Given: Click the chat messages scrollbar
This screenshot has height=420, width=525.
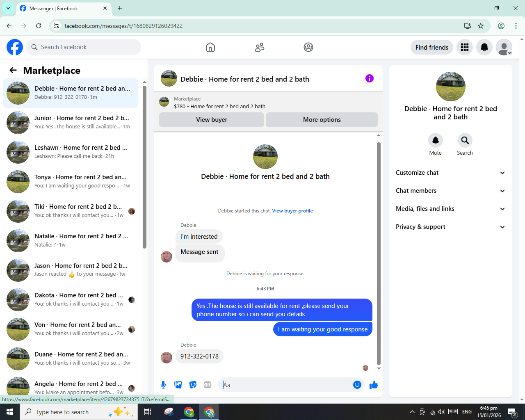Looking at the screenshot, I should point(379,253).
